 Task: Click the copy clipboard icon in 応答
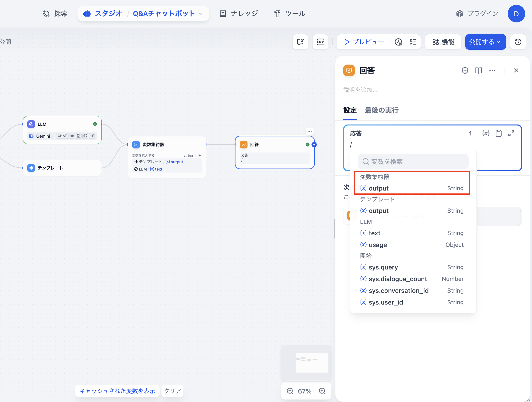[x=498, y=133]
